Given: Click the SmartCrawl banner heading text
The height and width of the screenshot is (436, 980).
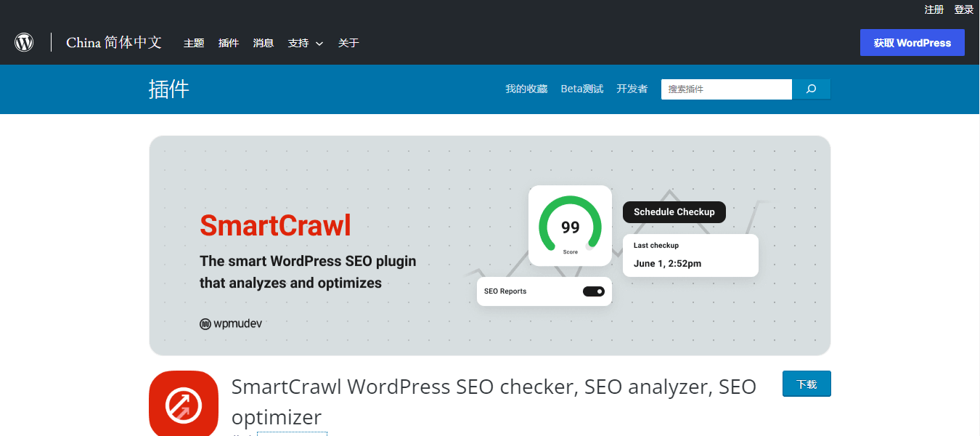Looking at the screenshot, I should point(275,226).
